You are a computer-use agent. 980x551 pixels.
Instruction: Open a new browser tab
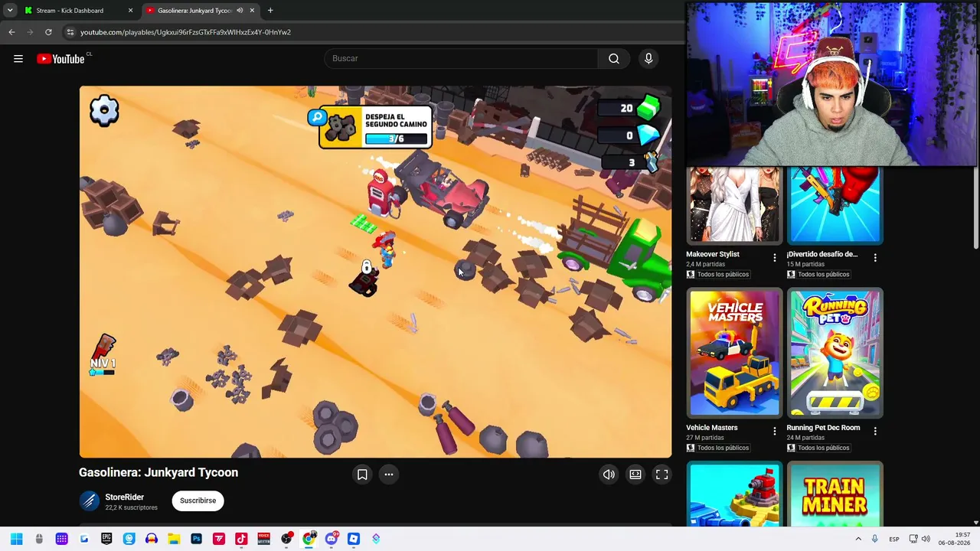[270, 11]
